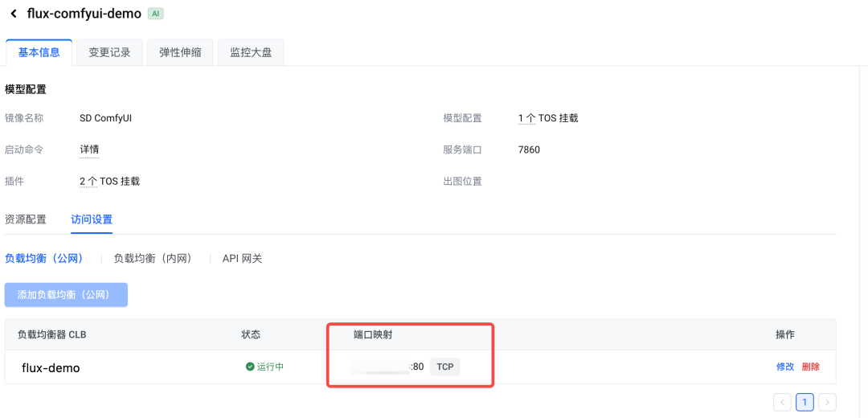Click 修改 for flux-demo balancer
Viewport: 868px width, 418px height.
784,367
